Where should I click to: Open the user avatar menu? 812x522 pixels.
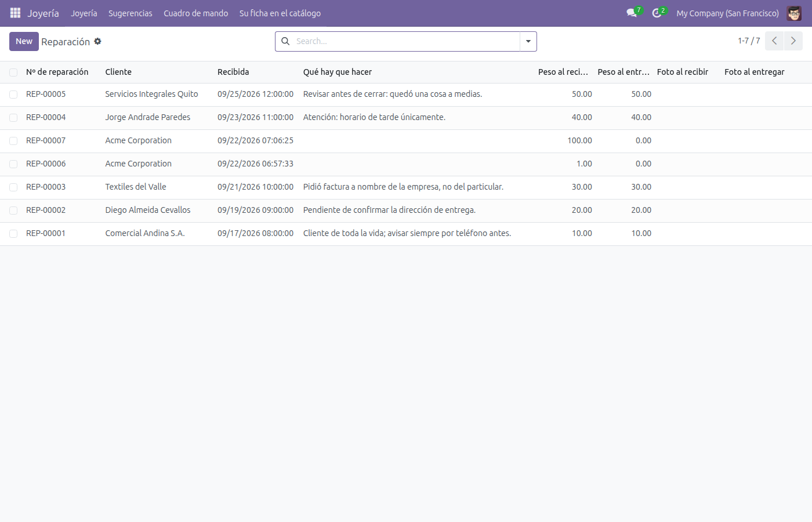click(794, 13)
